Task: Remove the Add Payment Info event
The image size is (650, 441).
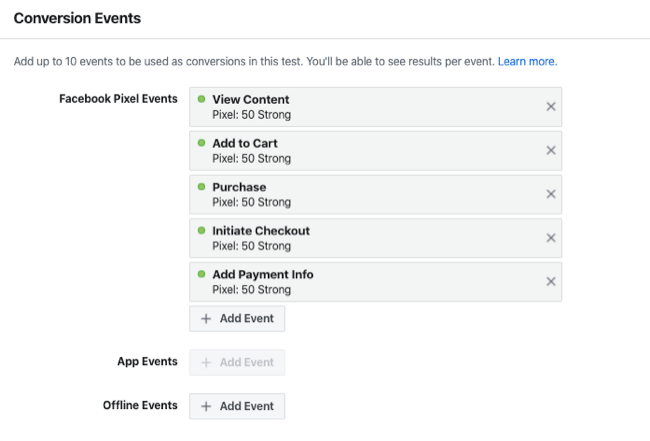Action: 551,281
